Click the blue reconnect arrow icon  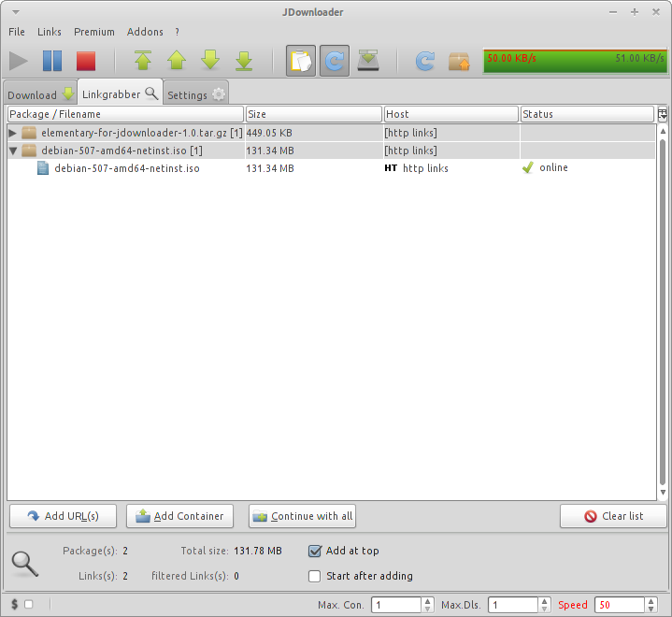[424, 61]
